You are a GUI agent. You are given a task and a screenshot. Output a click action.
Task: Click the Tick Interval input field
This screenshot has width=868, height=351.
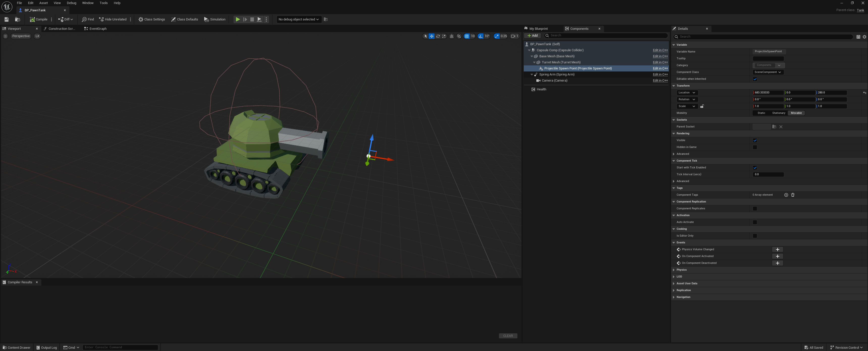click(768, 174)
